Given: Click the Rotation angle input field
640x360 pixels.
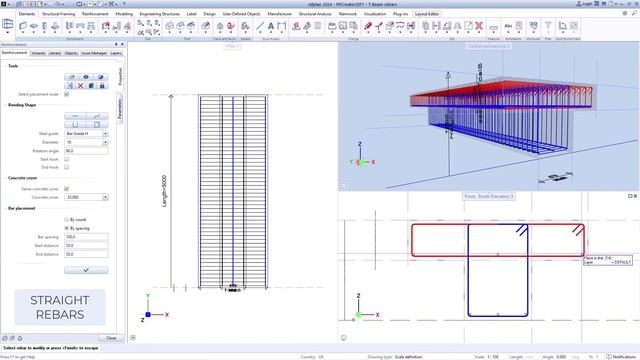Looking at the screenshot, I should (86, 151).
